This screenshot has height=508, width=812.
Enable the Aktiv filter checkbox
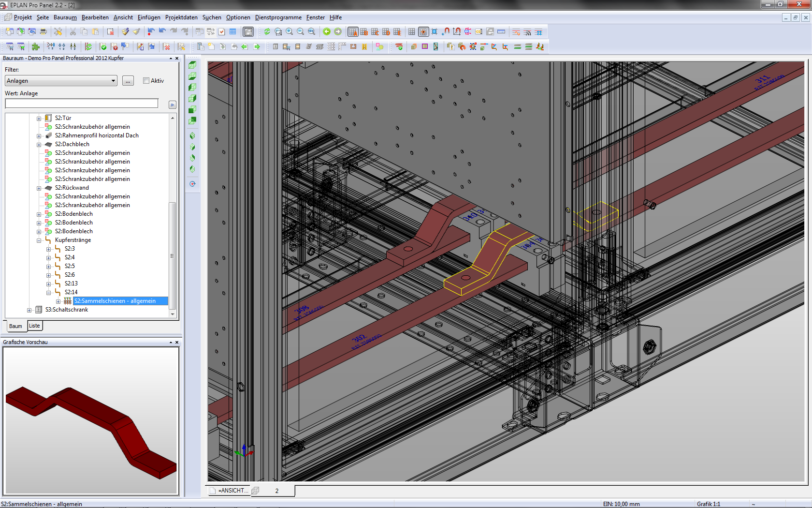click(x=146, y=81)
